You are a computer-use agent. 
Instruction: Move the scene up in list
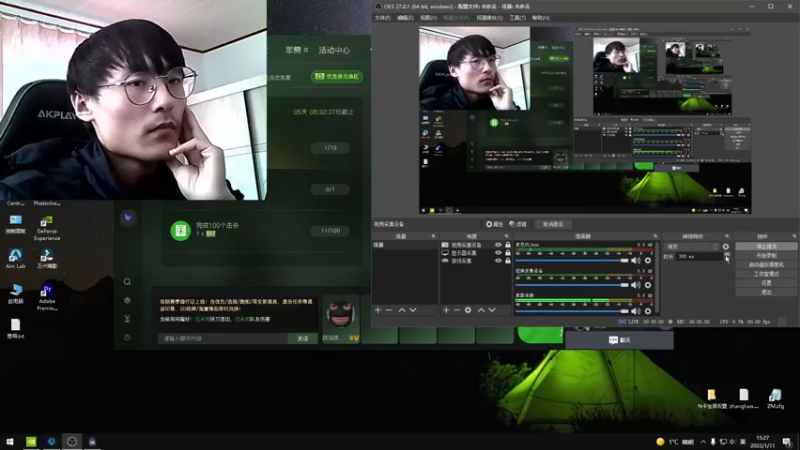(402, 310)
